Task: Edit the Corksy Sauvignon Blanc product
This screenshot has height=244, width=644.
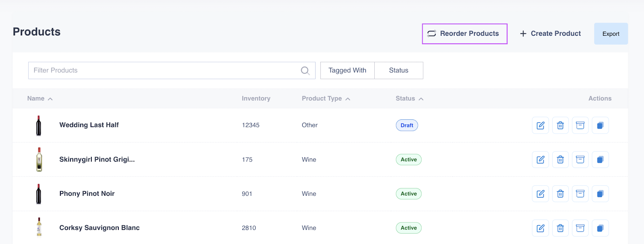Action: tap(540, 228)
